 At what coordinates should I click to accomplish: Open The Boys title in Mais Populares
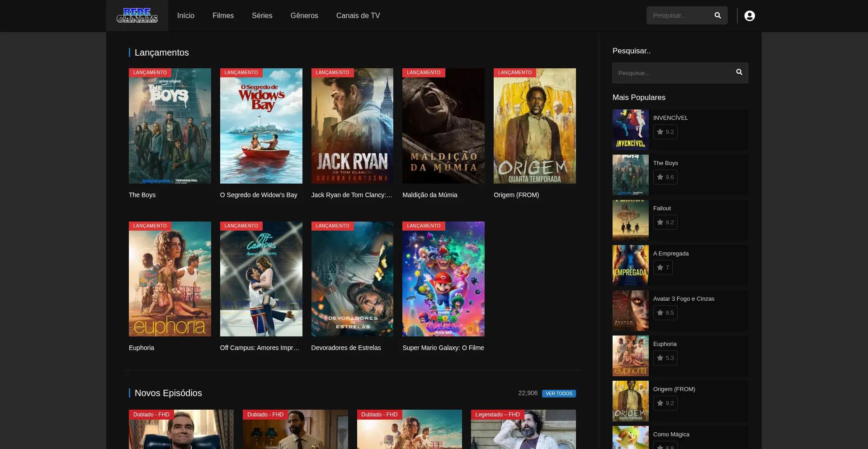coord(665,163)
